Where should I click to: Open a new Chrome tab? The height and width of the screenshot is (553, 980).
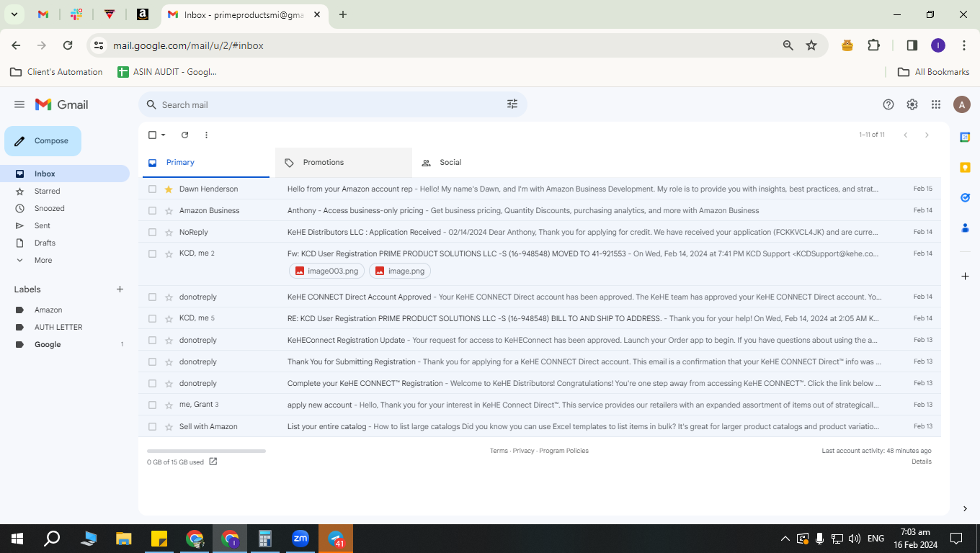click(343, 14)
